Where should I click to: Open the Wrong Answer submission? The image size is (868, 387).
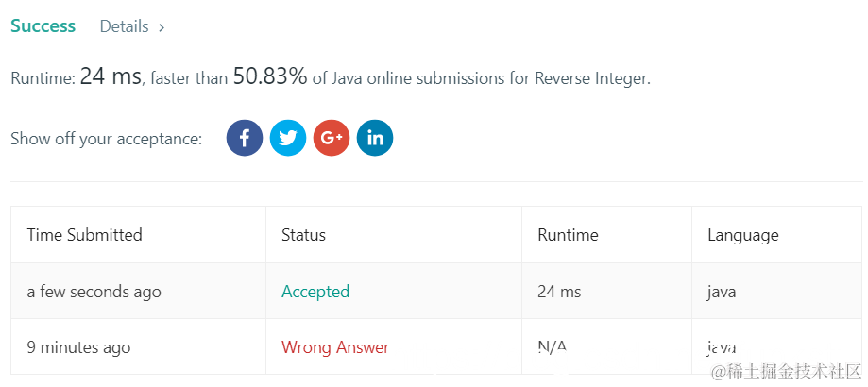[335, 347]
